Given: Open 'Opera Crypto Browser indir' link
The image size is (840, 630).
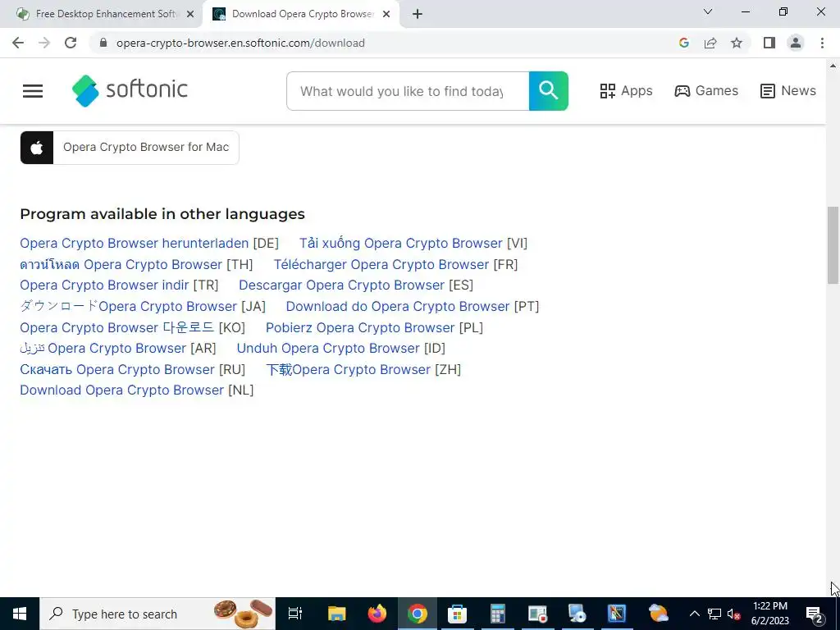Looking at the screenshot, I should coord(104,285).
